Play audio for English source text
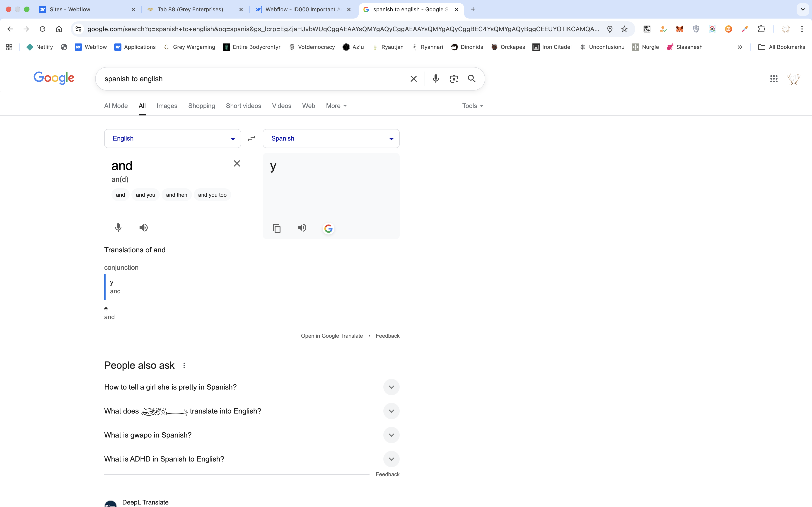The height and width of the screenshot is (507, 812). pyautogui.click(x=143, y=228)
